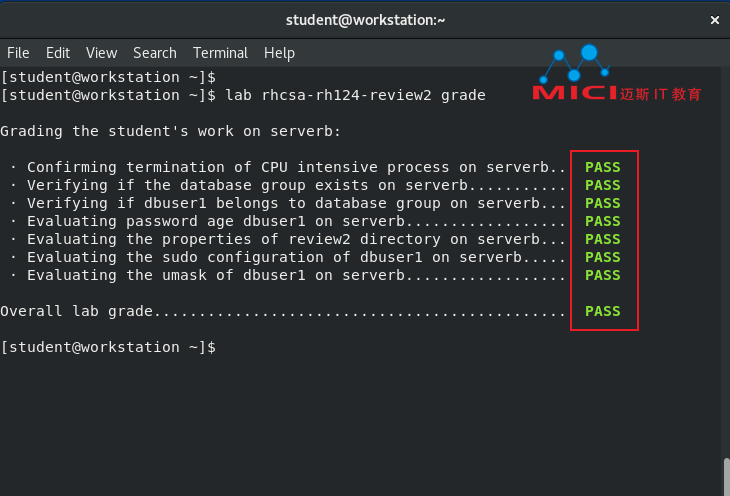Open the Help menu

pos(279,53)
